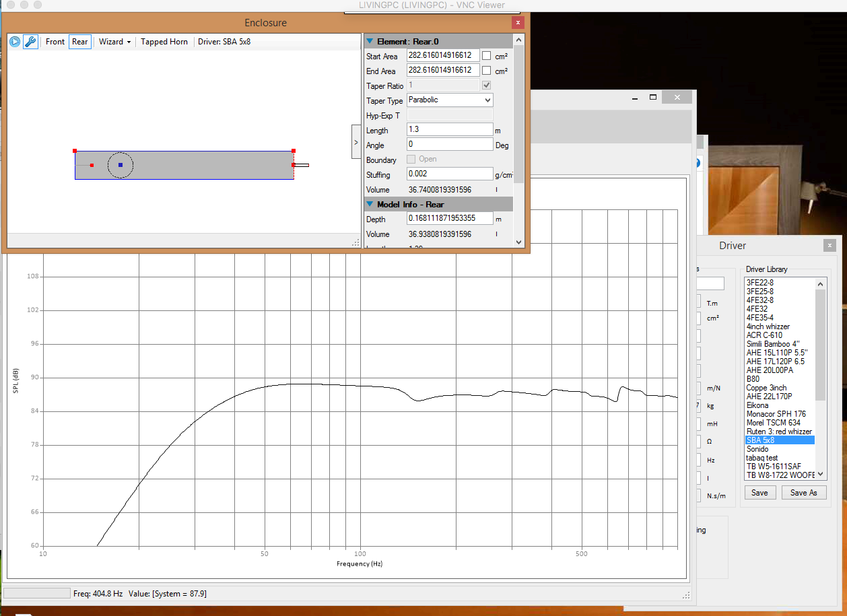Click Save button in Driver window
Viewport: 847px width, 616px height.
click(759, 493)
